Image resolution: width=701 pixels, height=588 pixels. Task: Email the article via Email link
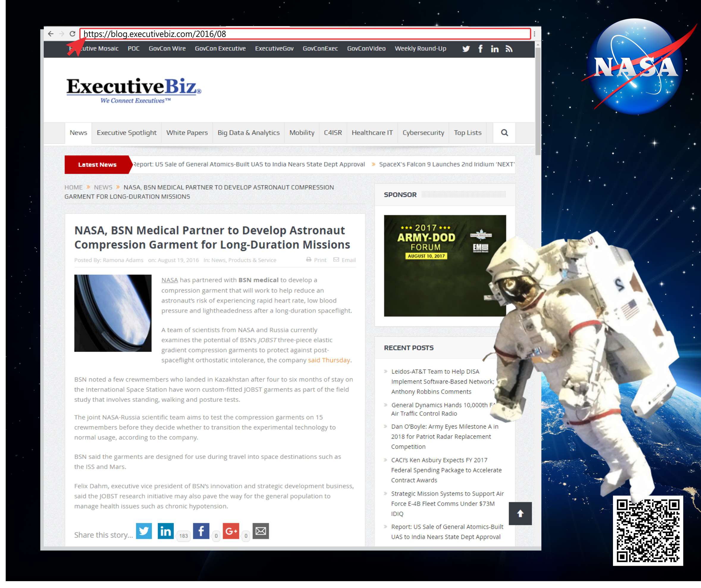[344, 260]
